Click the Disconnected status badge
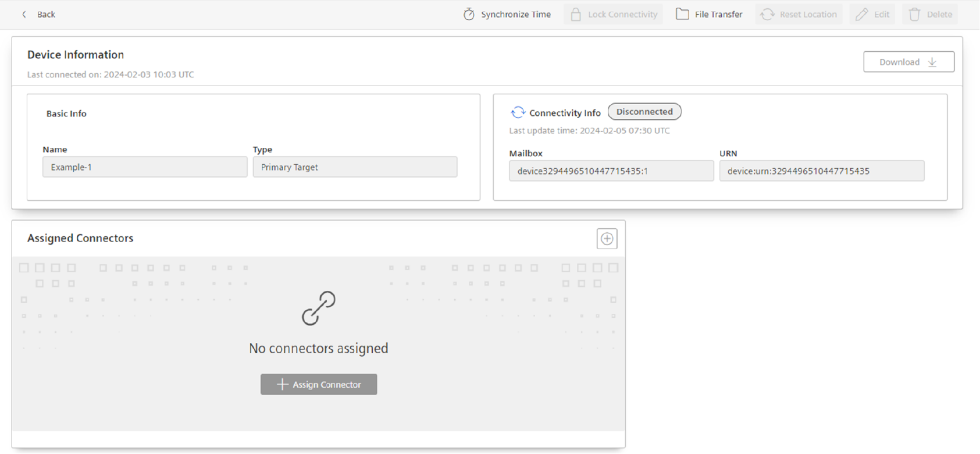Screen dimensions: 980x454 (x=644, y=112)
